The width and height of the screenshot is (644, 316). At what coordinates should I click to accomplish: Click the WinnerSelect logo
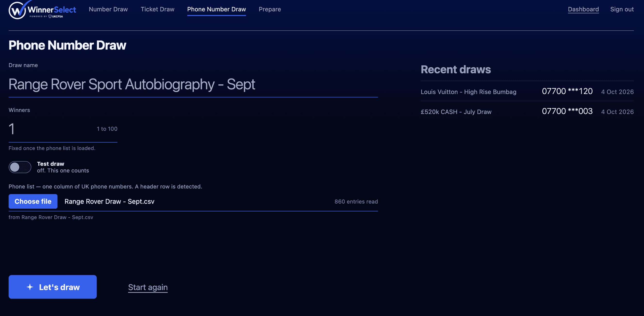[x=42, y=10]
